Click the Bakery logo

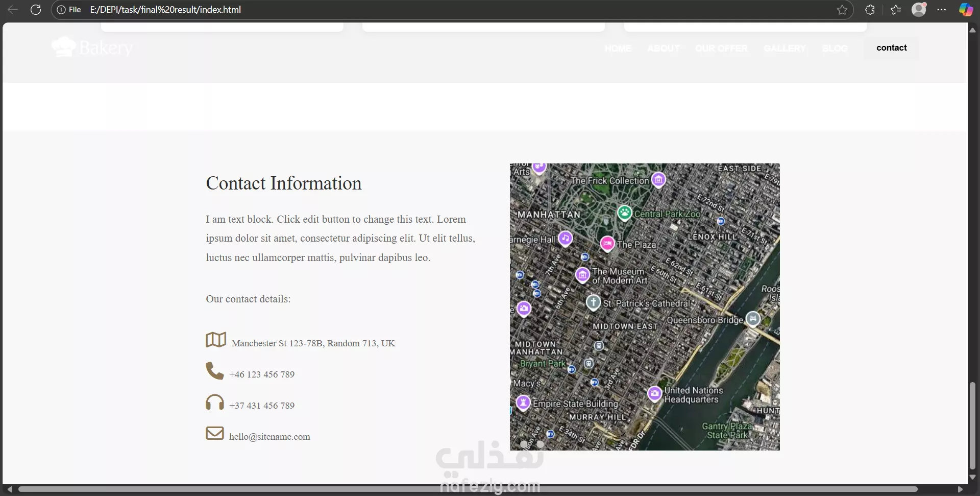pos(92,48)
